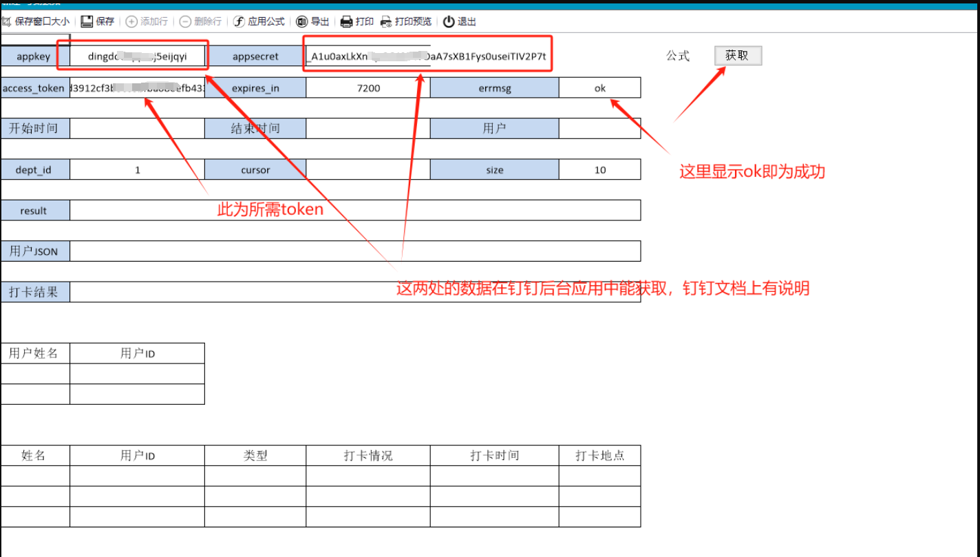Open Print Preview from toolbar

386,21
